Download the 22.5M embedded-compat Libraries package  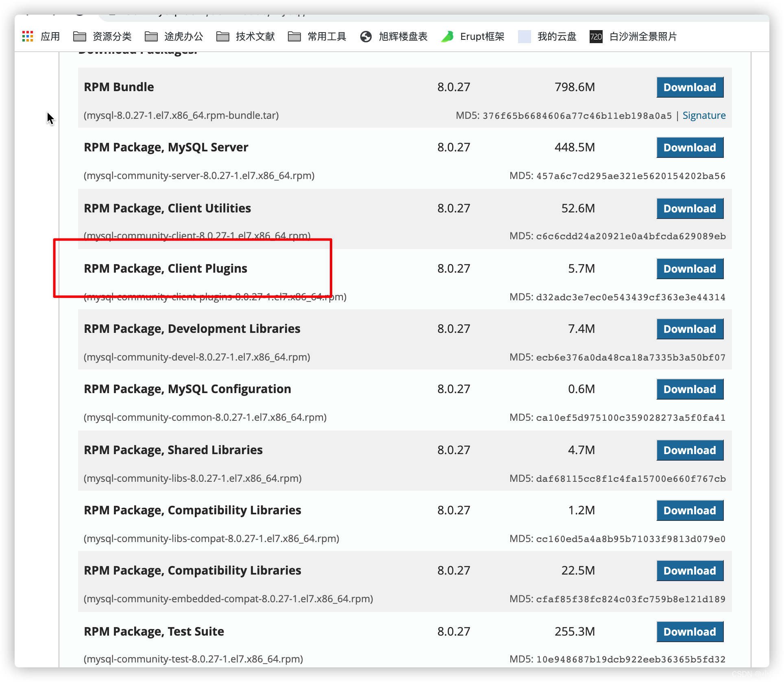point(690,571)
